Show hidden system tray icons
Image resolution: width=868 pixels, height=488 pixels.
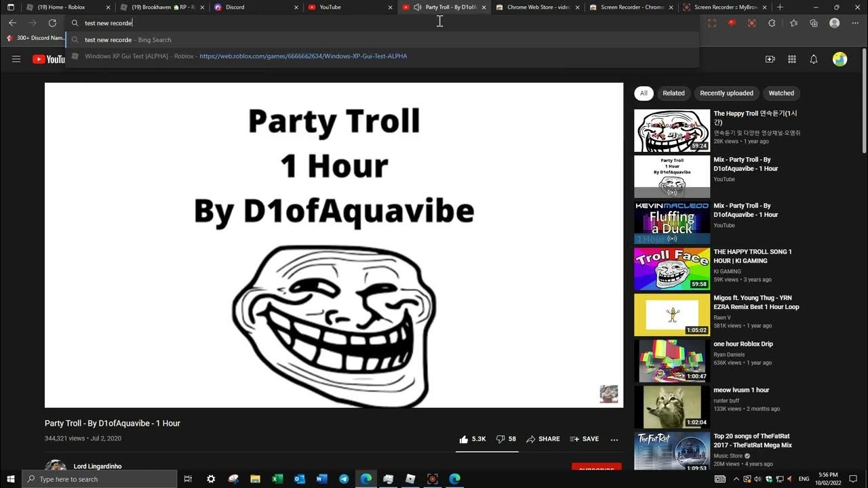(736, 479)
